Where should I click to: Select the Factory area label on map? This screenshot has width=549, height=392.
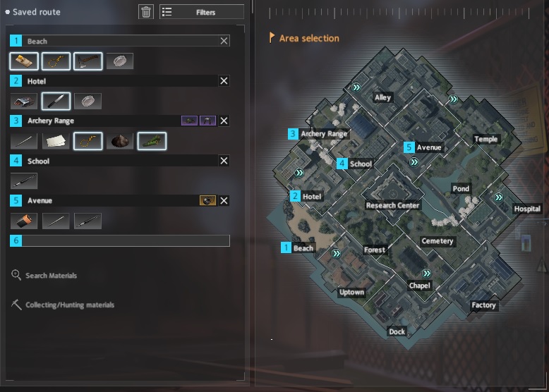483,305
